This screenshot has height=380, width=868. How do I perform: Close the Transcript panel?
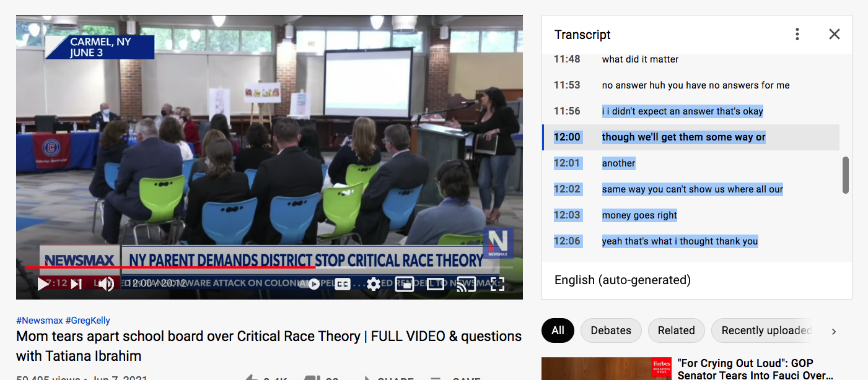[835, 34]
